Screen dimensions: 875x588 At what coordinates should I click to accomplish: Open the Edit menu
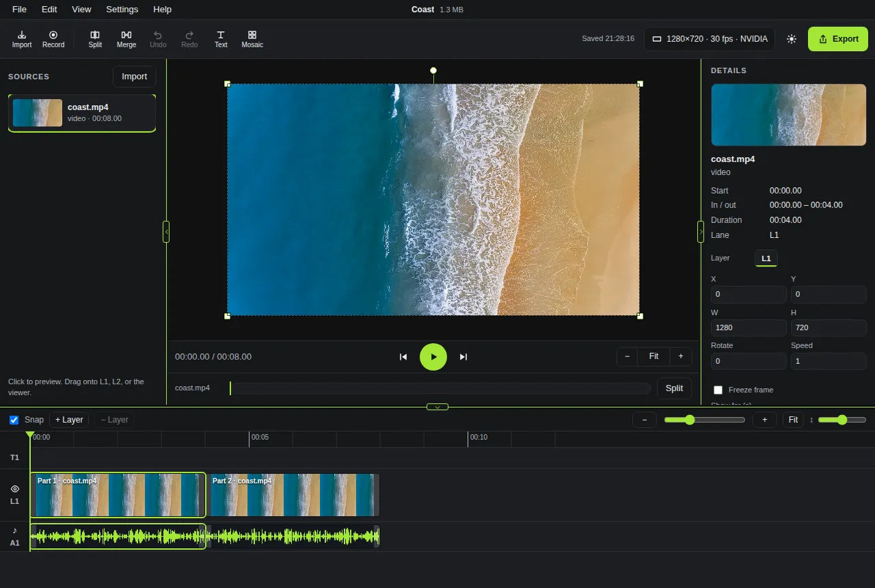click(x=49, y=10)
